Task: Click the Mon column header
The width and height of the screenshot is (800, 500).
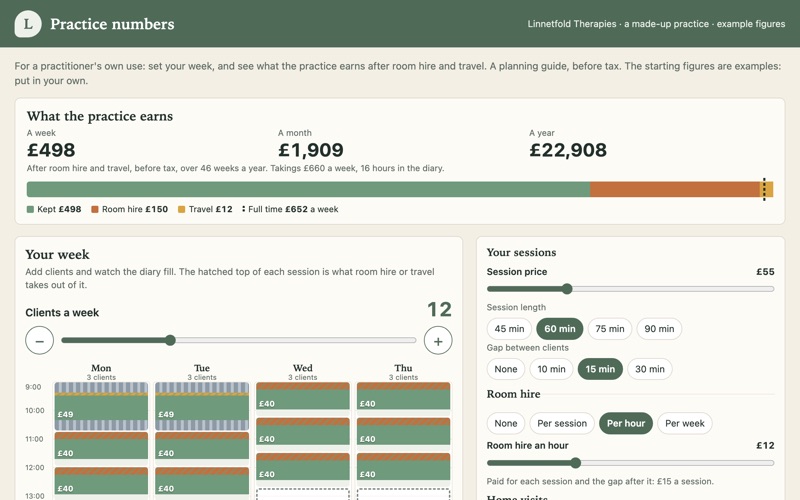Action: (101, 368)
